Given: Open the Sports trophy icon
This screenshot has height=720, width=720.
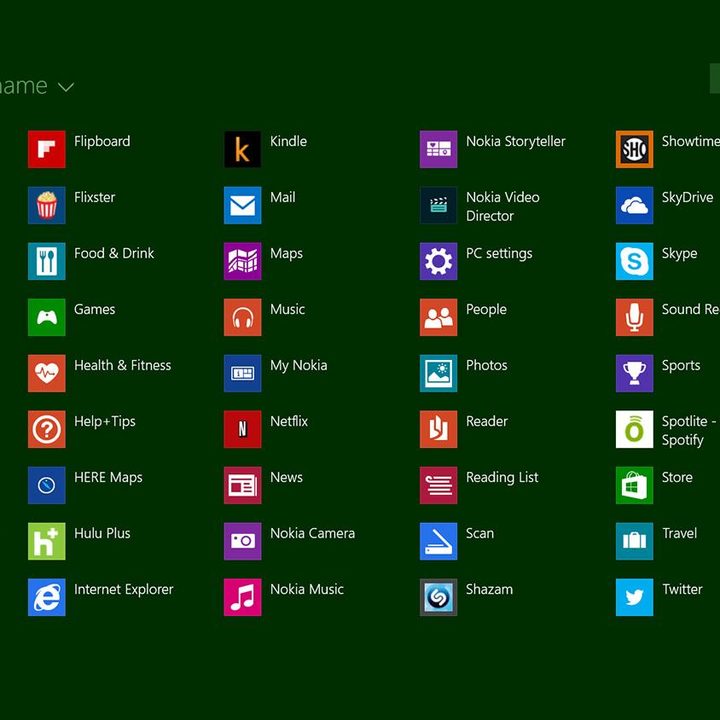Looking at the screenshot, I should click(635, 373).
